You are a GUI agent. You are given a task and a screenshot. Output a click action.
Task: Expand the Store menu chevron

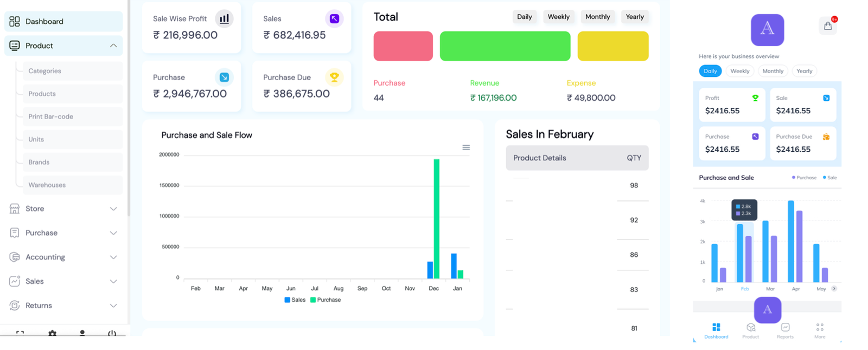click(x=113, y=209)
